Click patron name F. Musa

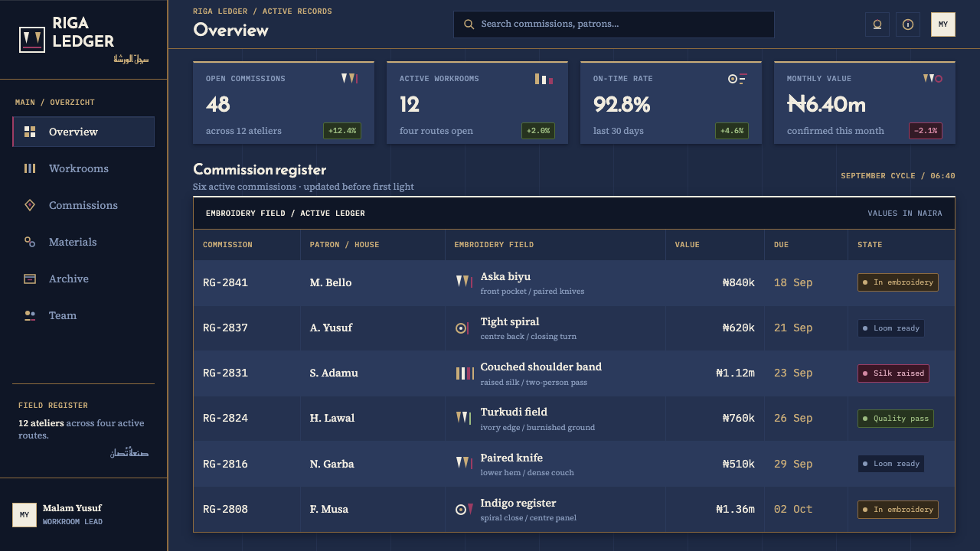[329, 509]
